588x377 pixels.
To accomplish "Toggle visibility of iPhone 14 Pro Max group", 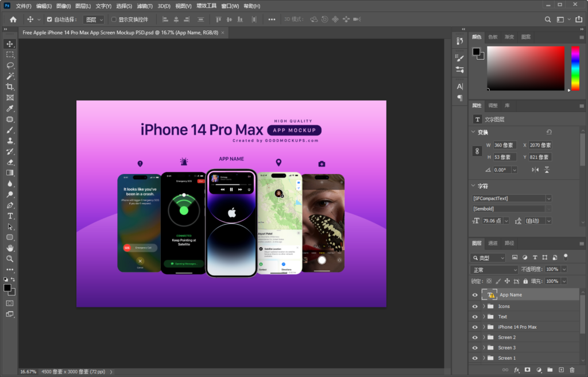I will point(475,327).
